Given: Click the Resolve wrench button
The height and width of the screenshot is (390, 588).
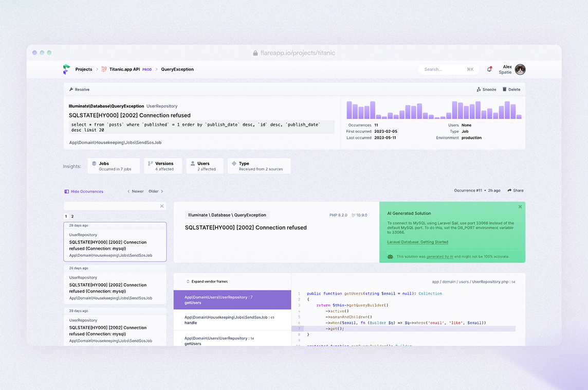Looking at the screenshot, I should [80, 90].
